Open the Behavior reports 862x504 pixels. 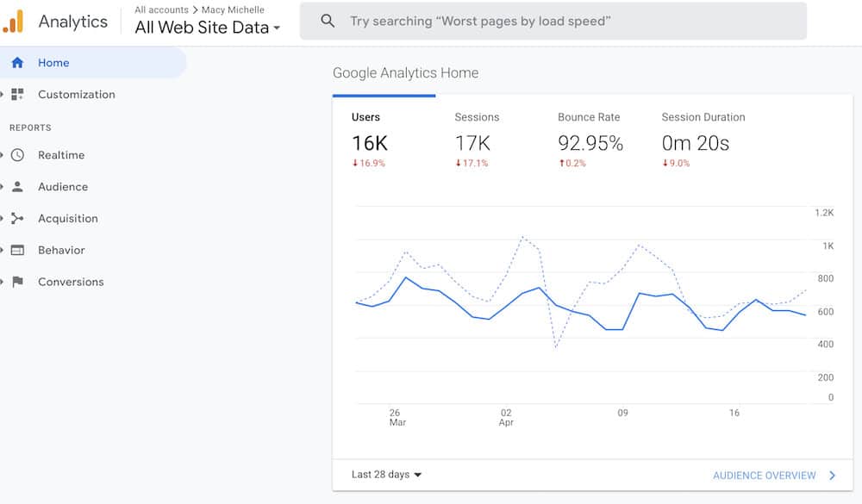coord(61,250)
